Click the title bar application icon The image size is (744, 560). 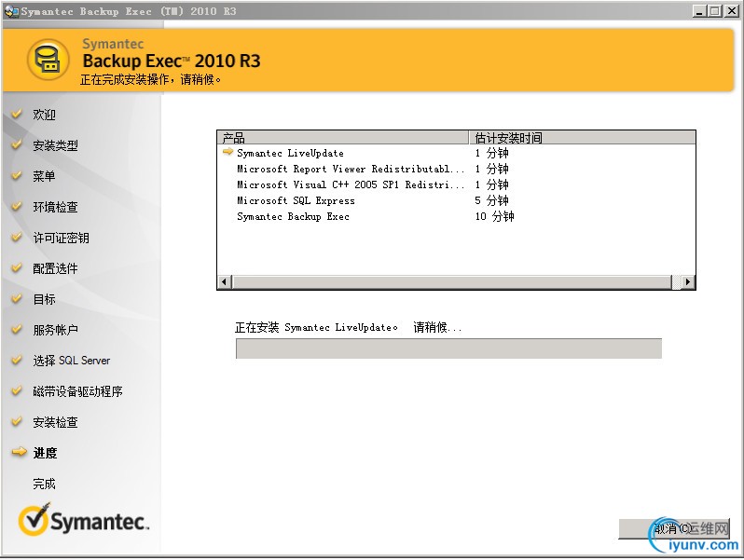pos(11,11)
